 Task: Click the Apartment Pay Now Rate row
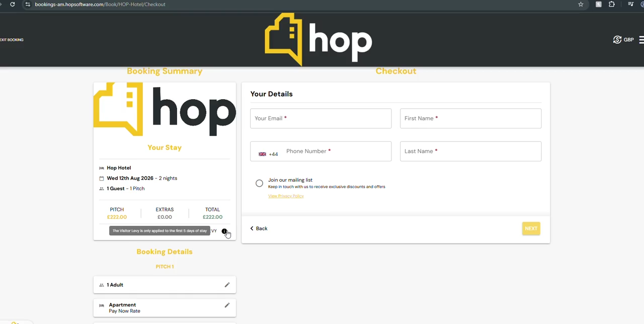point(165,307)
